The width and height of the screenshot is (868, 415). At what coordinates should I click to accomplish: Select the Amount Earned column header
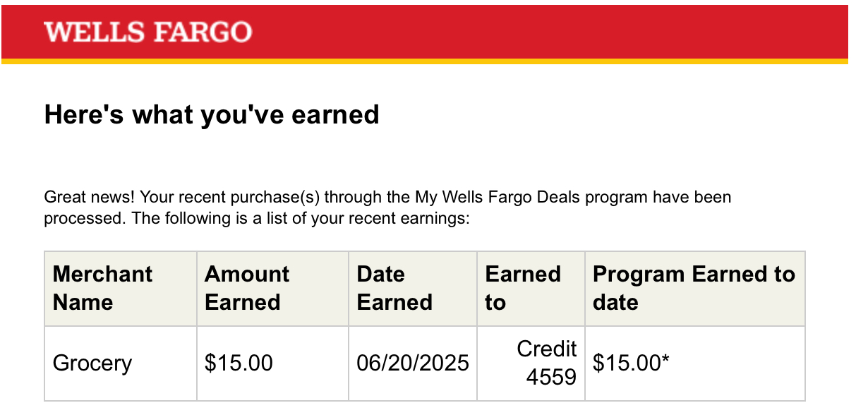pos(247,288)
